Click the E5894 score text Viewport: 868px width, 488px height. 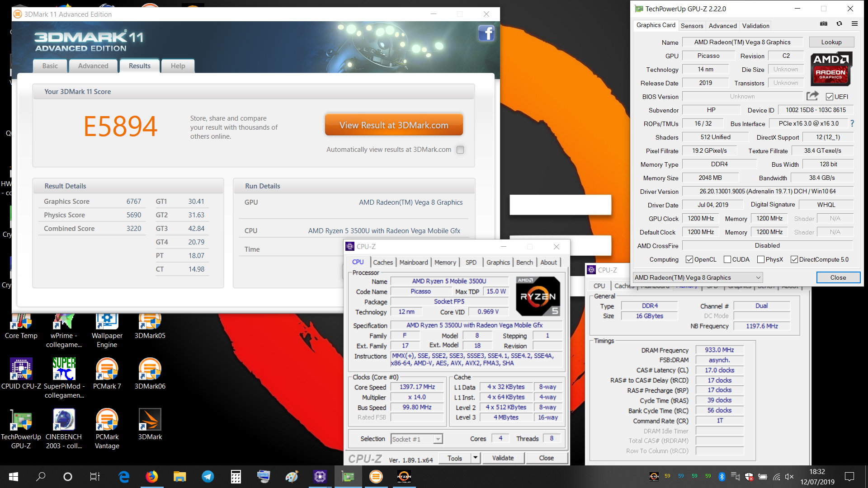tap(121, 126)
